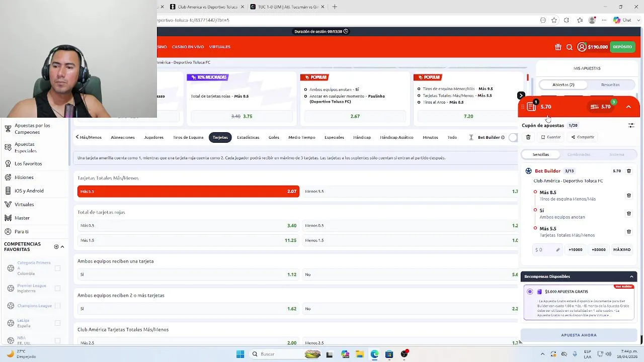
Task: Open VIRTUALES menu item in header
Action: pyautogui.click(x=219, y=47)
